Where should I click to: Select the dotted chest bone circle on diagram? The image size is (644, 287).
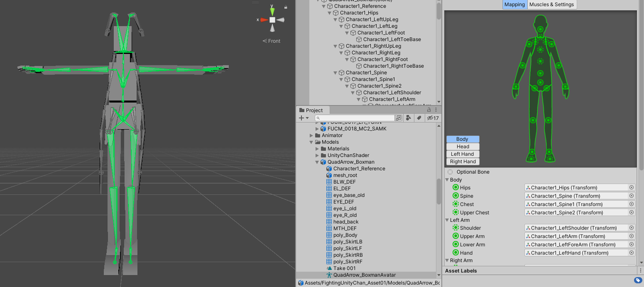click(x=540, y=61)
